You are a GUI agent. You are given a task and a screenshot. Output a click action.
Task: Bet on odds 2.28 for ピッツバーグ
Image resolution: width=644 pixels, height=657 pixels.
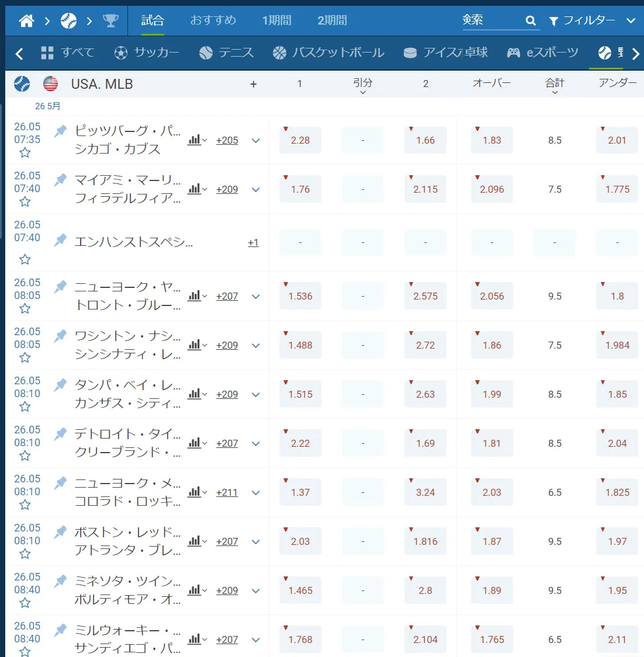coord(300,140)
